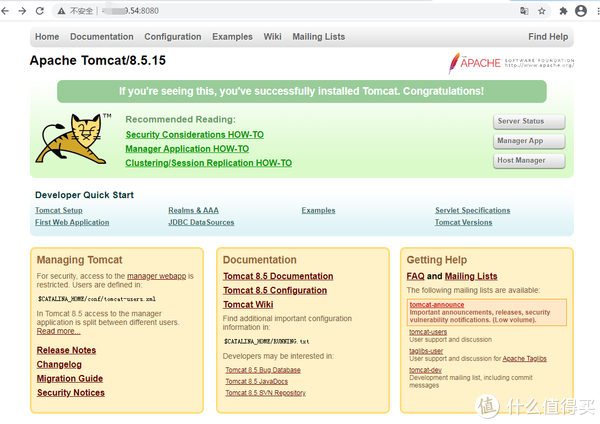Open the Changelog link

click(x=59, y=364)
